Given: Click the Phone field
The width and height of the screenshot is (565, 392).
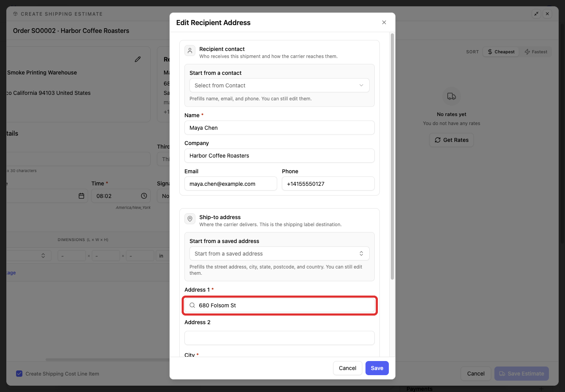Looking at the screenshot, I should click(328, 183).
